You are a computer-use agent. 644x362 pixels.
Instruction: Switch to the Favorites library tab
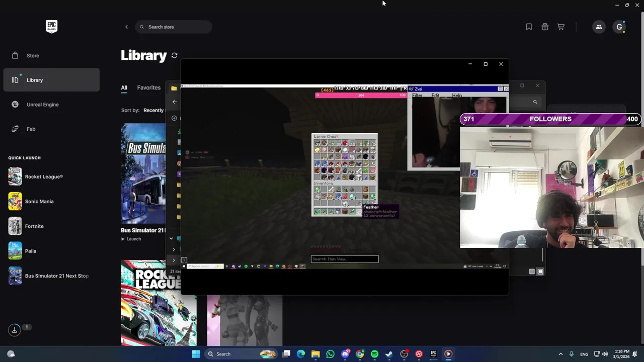tap(149, 87)
